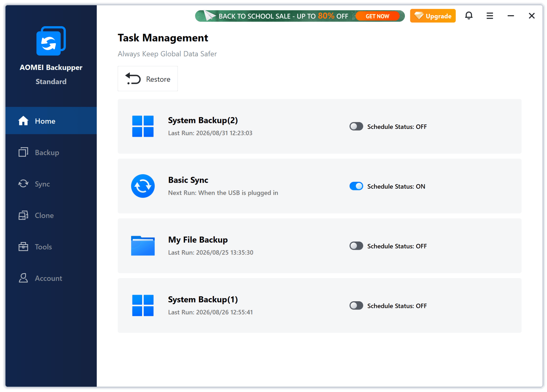Click the Account person icon in sidebar
The width and height of the screenshot is (547, 392).
[23, 278]
